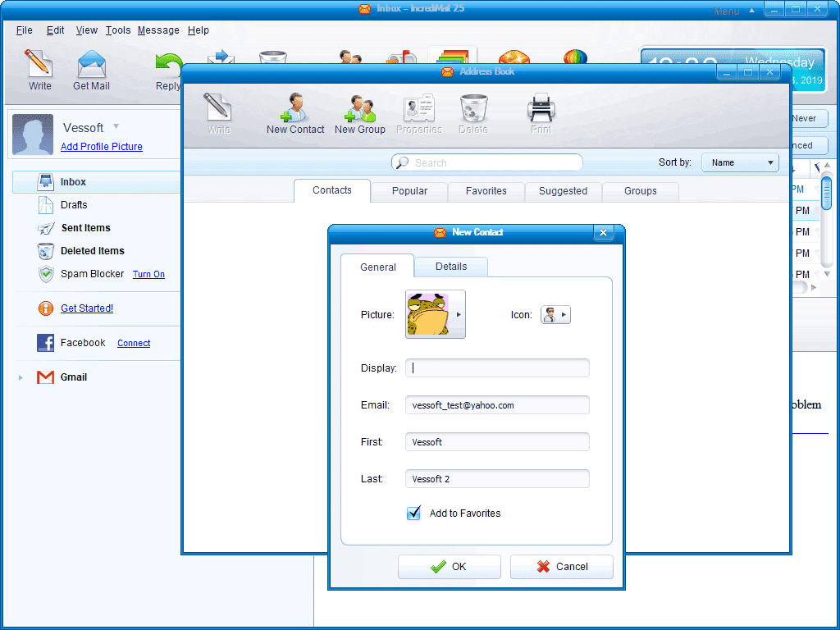Click the Get Started! link
The image size is (840, 630).
click(x=87, y=308)
